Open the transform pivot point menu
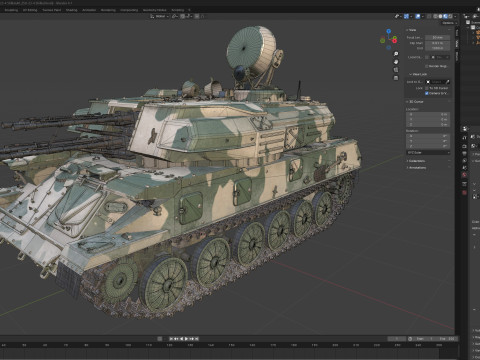 click(175, 16)
